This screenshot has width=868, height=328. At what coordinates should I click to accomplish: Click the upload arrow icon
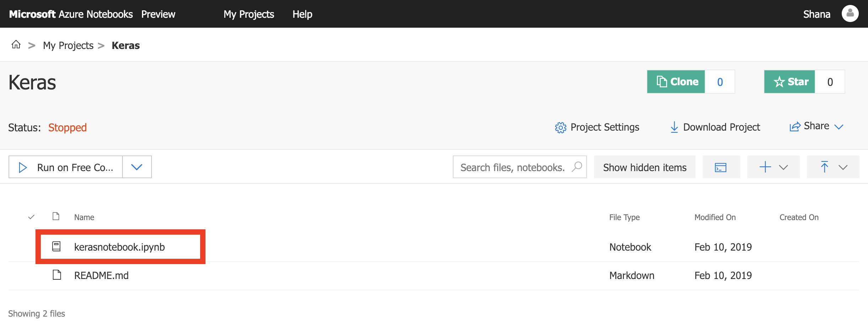click(825, 167)
